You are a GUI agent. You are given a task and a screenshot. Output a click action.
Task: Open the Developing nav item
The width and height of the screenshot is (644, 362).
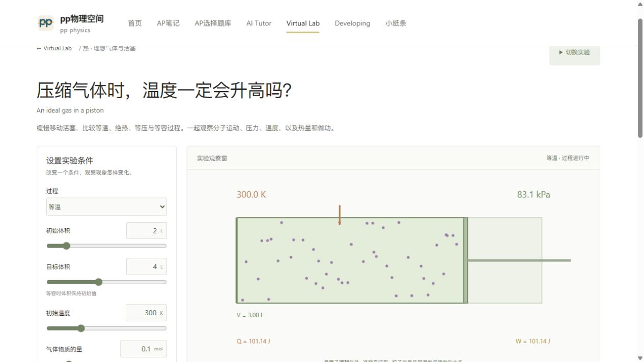352,23
